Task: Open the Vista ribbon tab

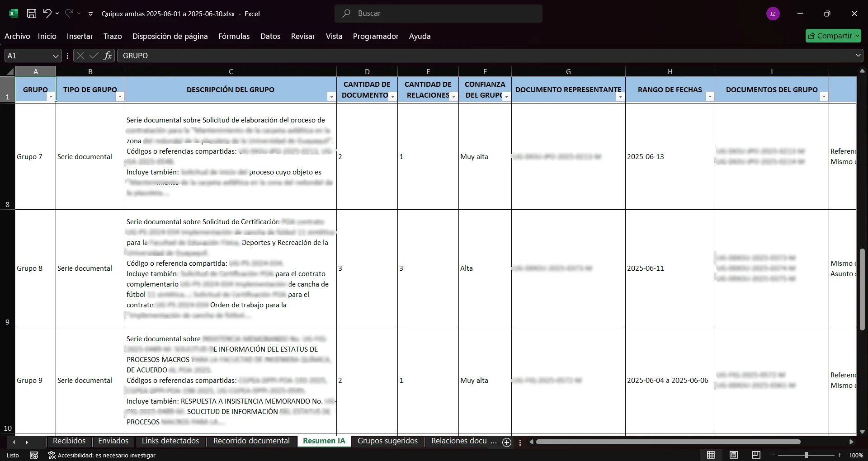Action: (x=334, y=36)
